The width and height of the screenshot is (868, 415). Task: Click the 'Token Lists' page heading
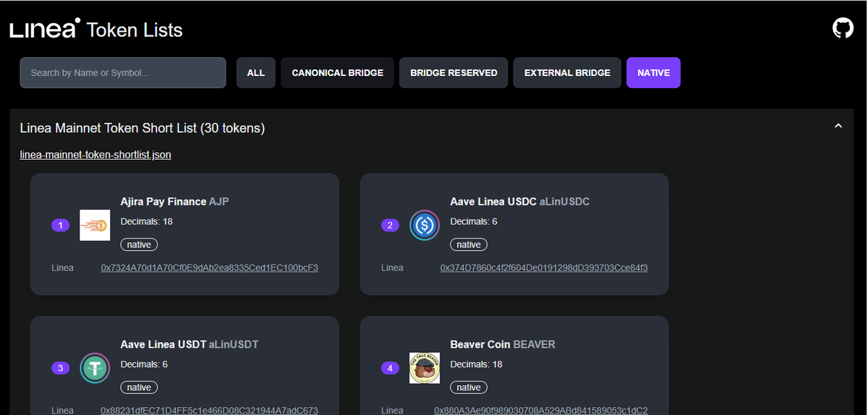click(x=135, y=30)
